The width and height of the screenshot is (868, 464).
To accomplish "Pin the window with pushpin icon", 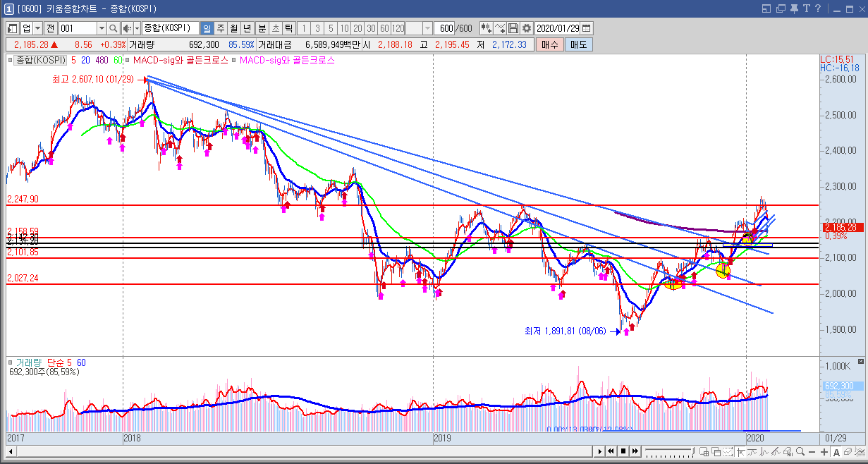I will tap(793, 8).
